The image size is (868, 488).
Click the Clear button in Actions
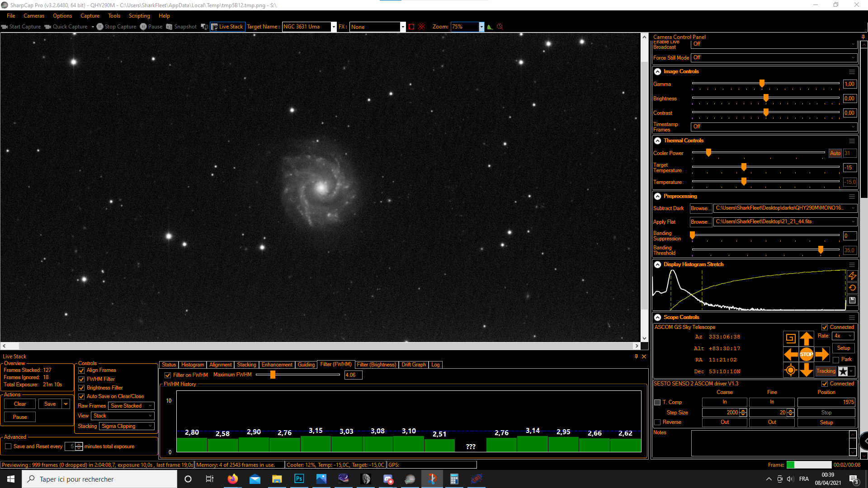pos(20,404)
